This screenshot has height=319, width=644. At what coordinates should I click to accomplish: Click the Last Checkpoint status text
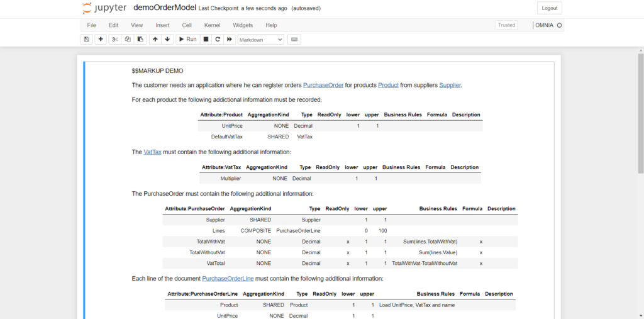243,8
